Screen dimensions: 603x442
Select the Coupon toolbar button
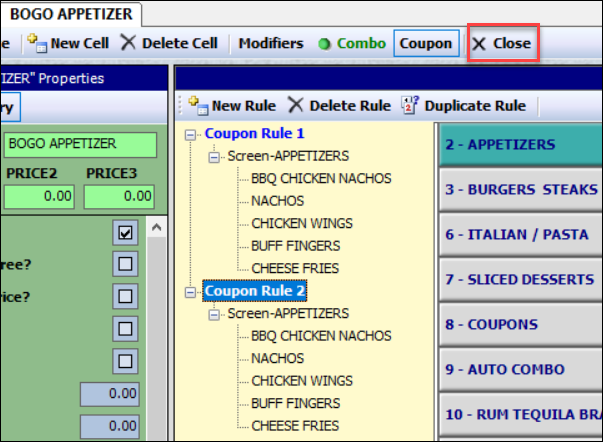click(x=426, y=43)
